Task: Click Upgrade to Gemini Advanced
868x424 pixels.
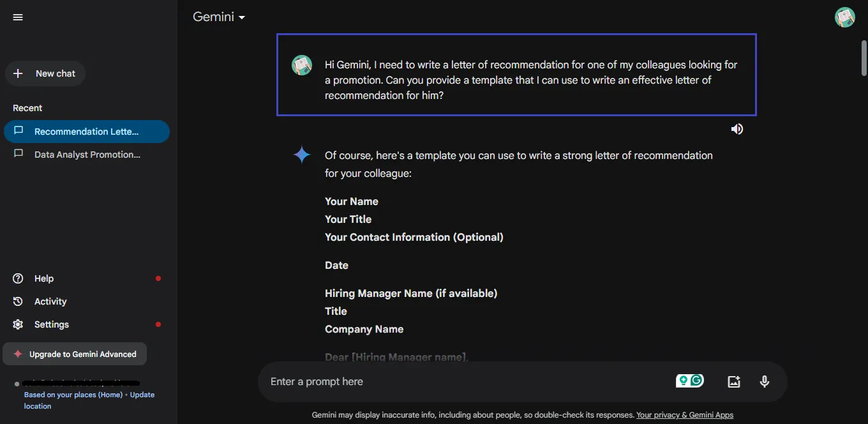Action: pos(75,353)
